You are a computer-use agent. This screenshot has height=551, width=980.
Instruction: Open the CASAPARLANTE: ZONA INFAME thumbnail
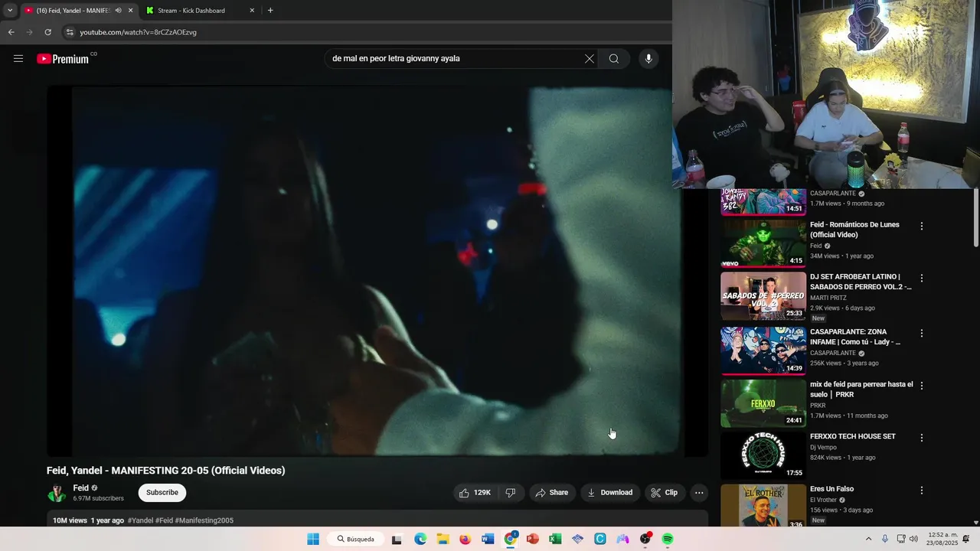tap(763, 350)
